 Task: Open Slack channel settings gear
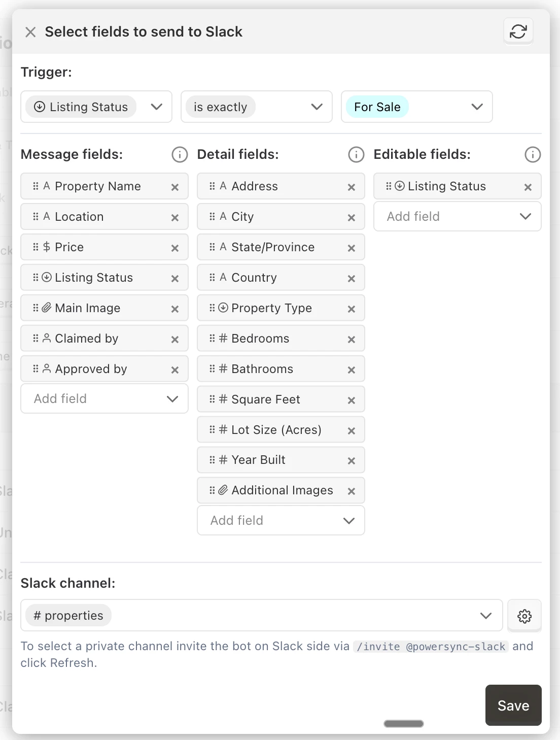(x=524, y=616)
